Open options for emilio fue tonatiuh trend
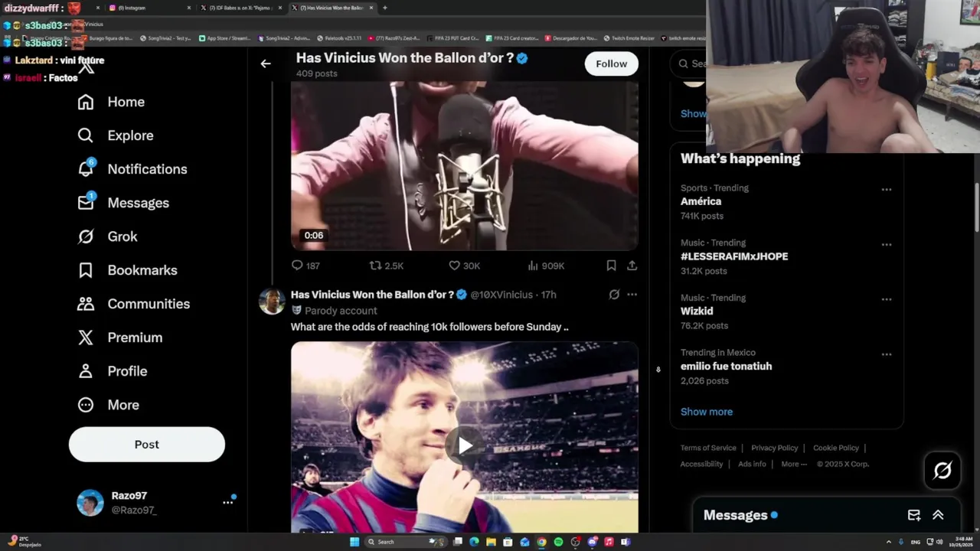Image resolution: width=980 pixels, height=551 pixels. [886, 354]
